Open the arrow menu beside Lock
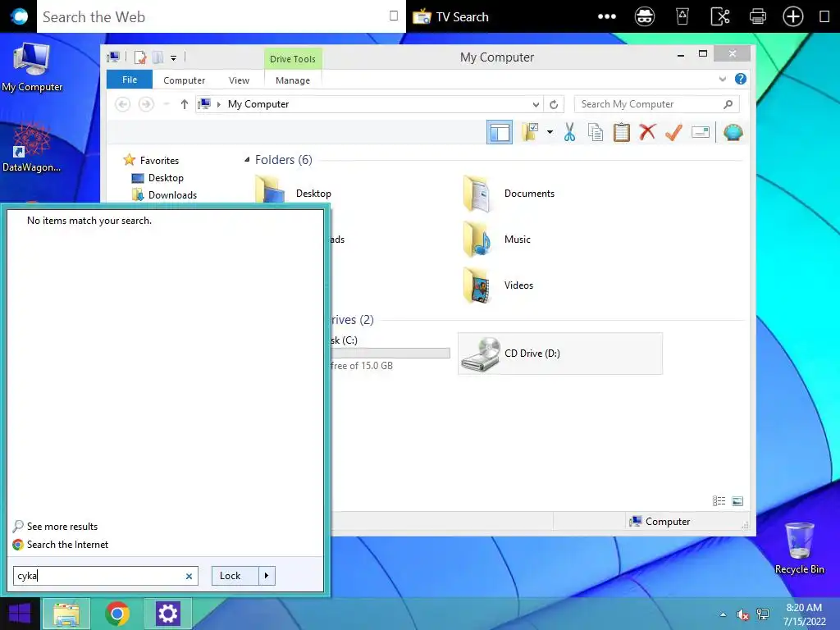The height and width of the screenshot is (630, 840). 267,576
